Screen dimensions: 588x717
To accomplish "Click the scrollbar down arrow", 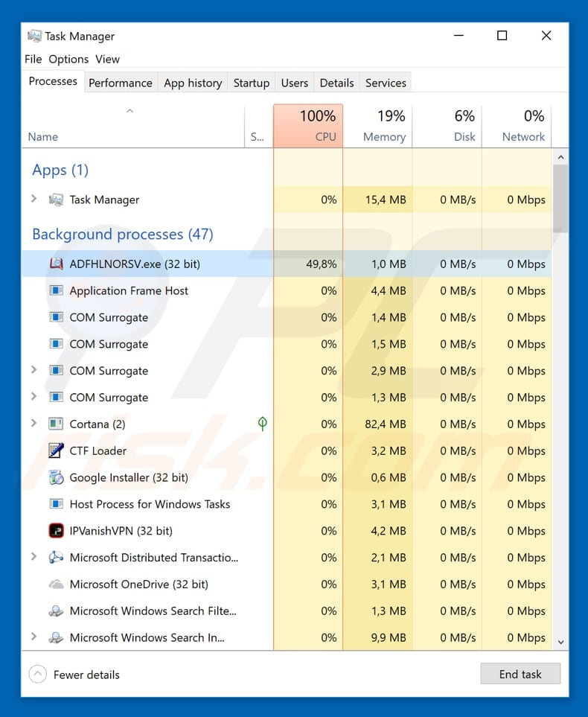I will pyautogui.click(x=560, y=642).
